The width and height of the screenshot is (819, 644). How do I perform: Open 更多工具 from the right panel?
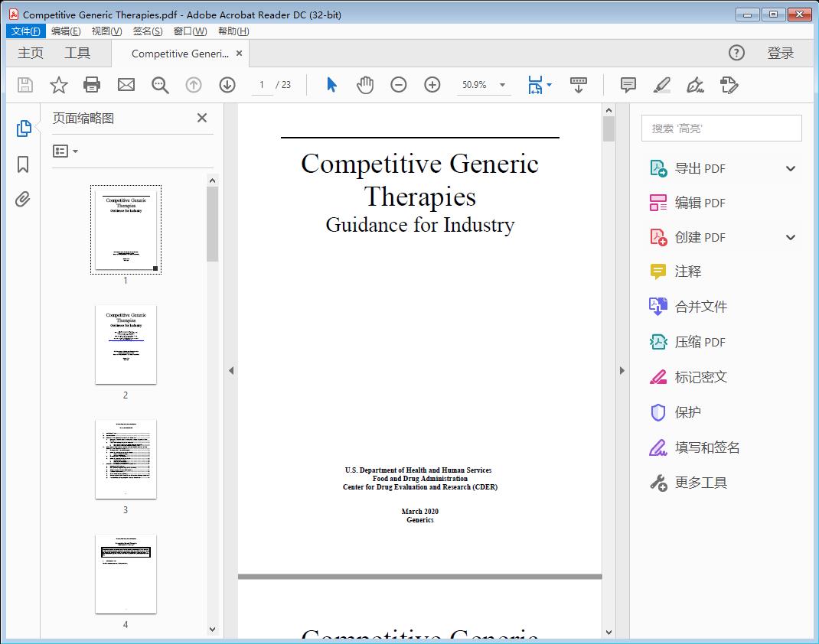click(701, 483)
